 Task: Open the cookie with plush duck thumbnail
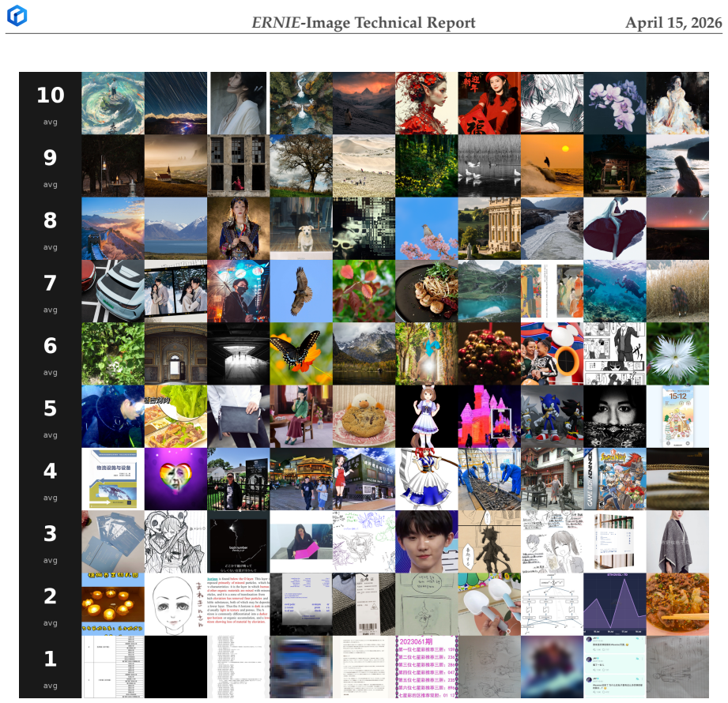pos(364,416)
